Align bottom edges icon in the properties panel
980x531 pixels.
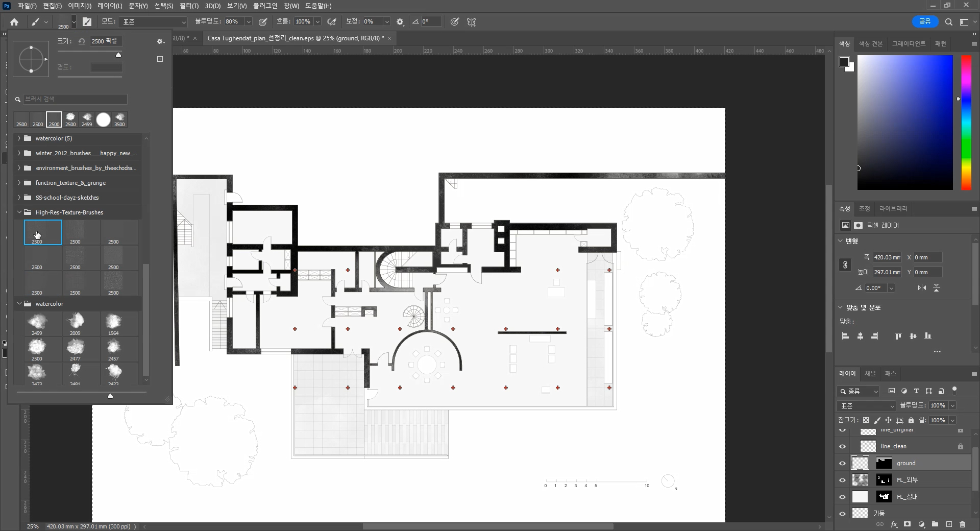click(x=928, y=336)
